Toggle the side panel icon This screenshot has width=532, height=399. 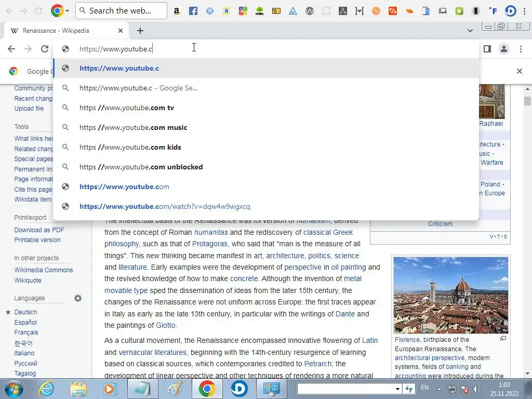[487, 49]
